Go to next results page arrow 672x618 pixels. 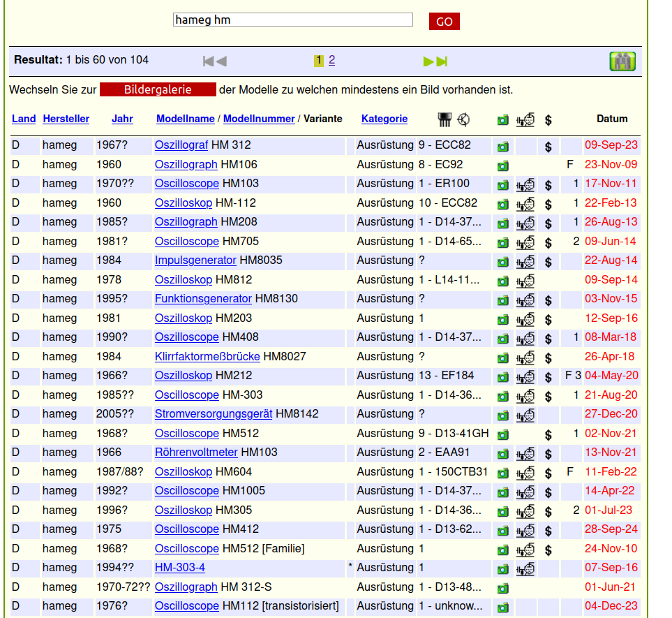pos(428,61)
